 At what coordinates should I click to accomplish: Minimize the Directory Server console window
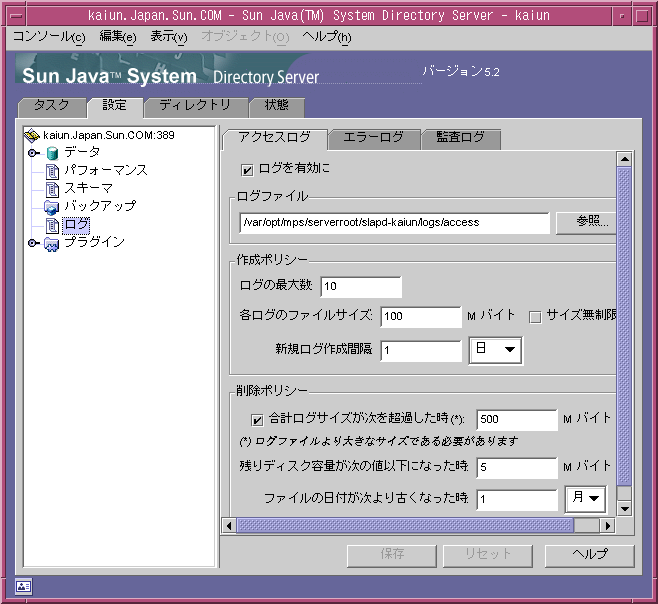coord(622,16)
